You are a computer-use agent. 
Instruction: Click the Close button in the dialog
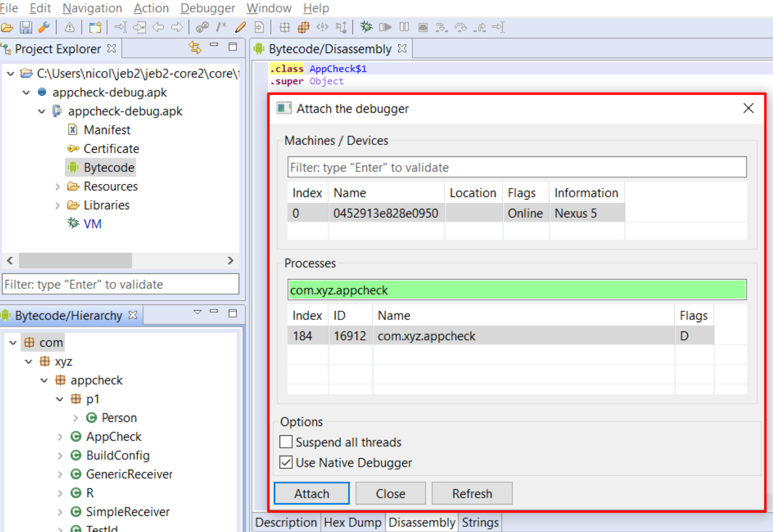(x=390, y=493)
